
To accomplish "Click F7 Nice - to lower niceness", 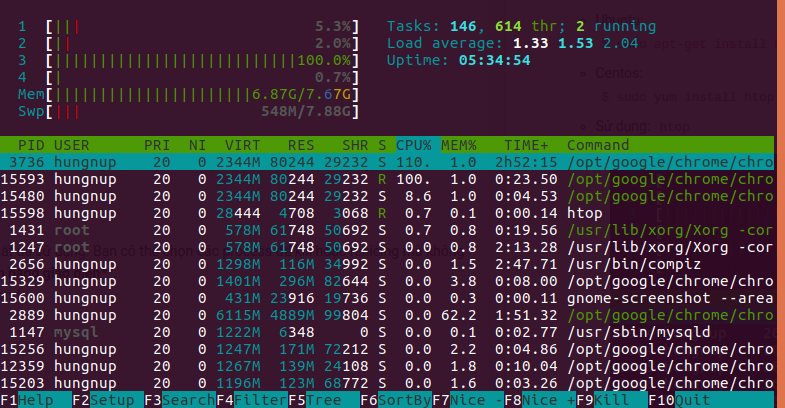I will (x=468, y=400).
